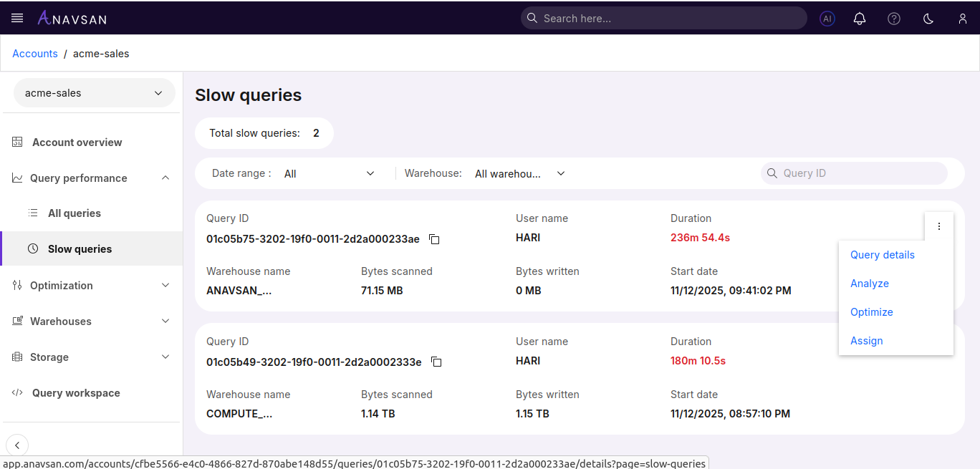Open the AI assistant
This screenshot has width=980, height=469.
[x=827, y=18]
